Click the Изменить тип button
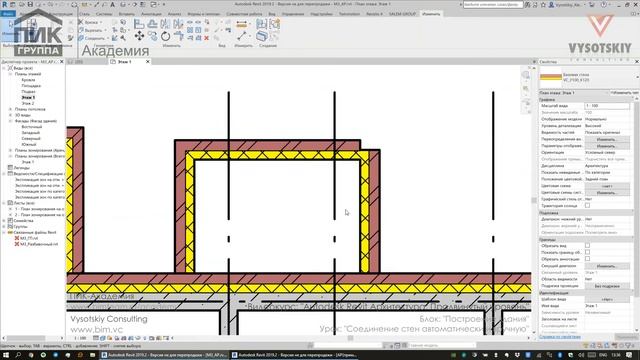Viewport: 640px width, 360px height. pos(624,93)
